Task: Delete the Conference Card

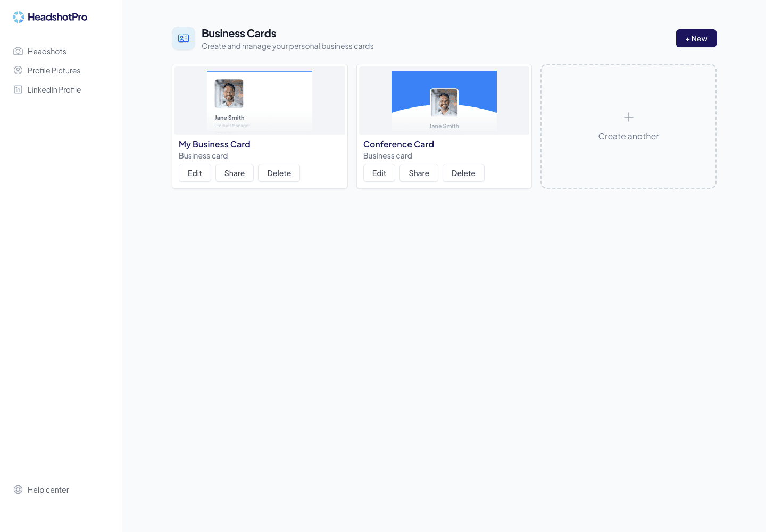Action: tap(463, 173)
